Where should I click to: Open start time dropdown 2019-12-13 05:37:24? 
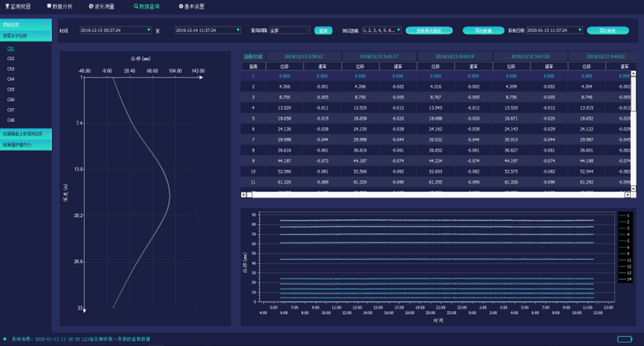coord(115,30)
